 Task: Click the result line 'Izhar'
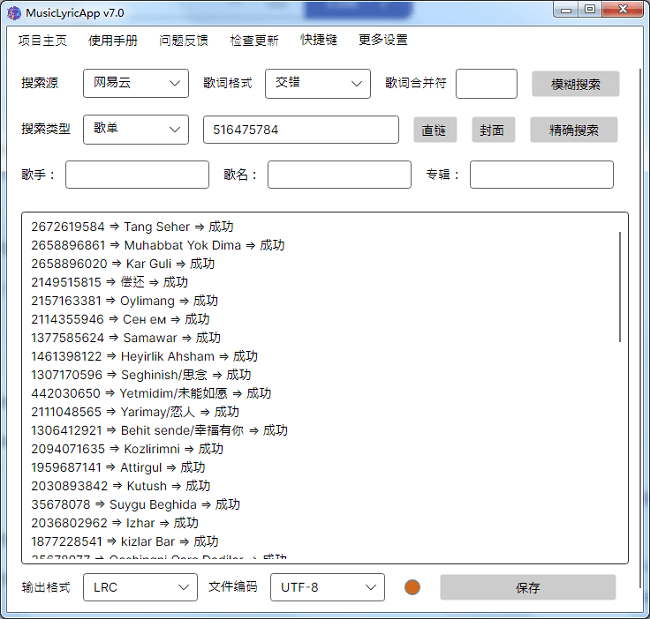115,523
